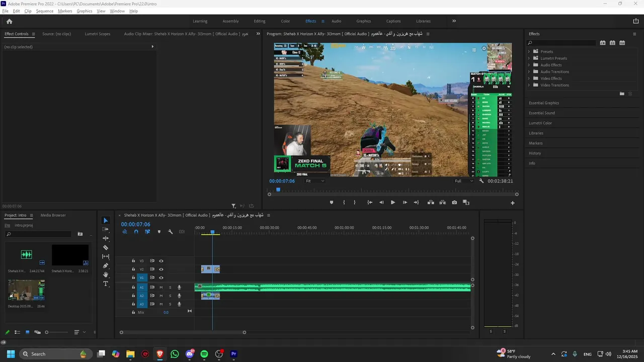This screenshot has width=644, height=362.
Task: Select the Selection tool arrow
Action: coord(106,221)
